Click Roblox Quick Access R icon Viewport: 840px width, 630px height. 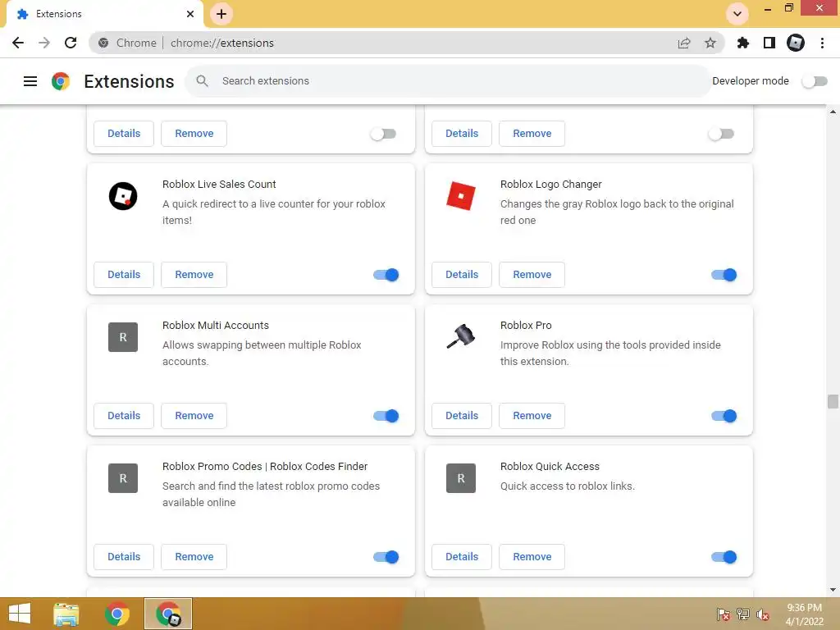(461, 478)
